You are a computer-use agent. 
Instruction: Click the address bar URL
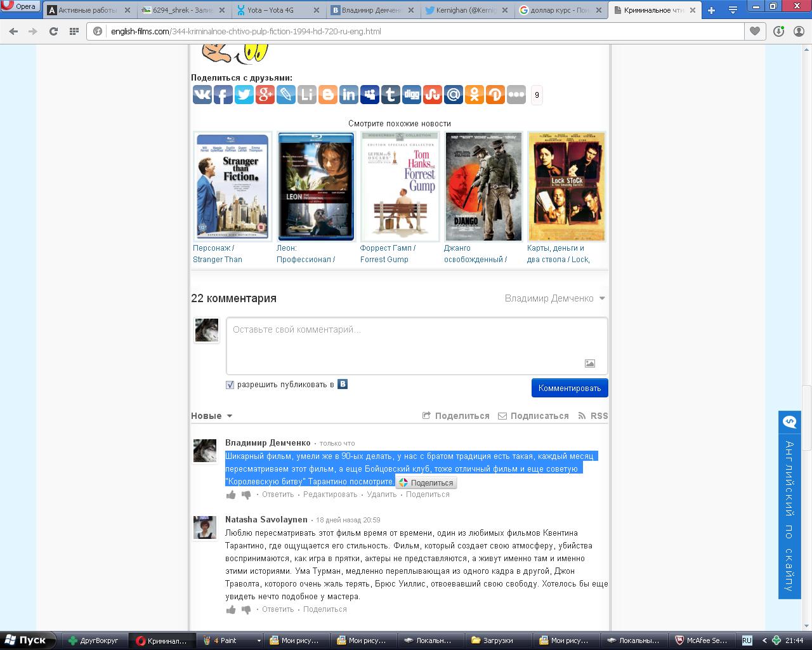pyautogui.click(x=246, y=31)
